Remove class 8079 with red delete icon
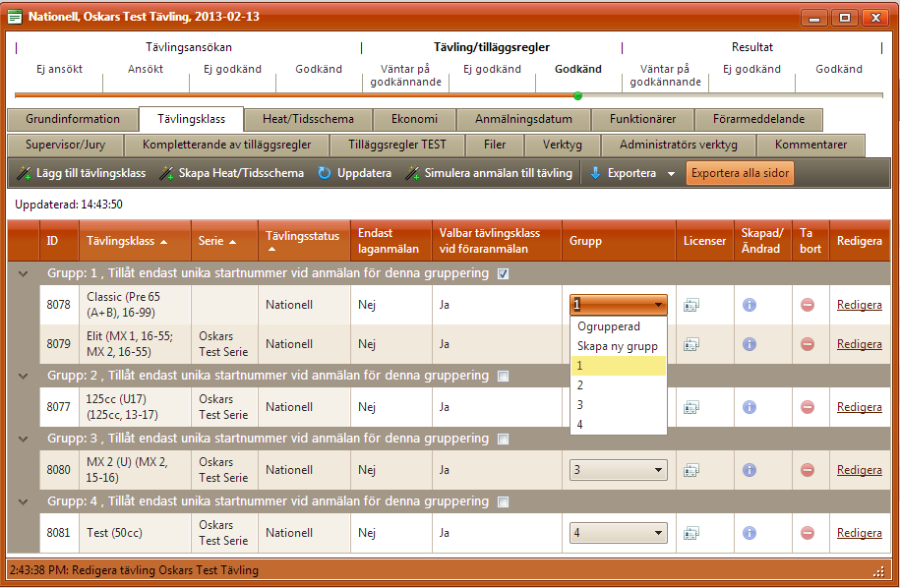The width and height of the screenshot is (900, 588). [x=808, y=344]
